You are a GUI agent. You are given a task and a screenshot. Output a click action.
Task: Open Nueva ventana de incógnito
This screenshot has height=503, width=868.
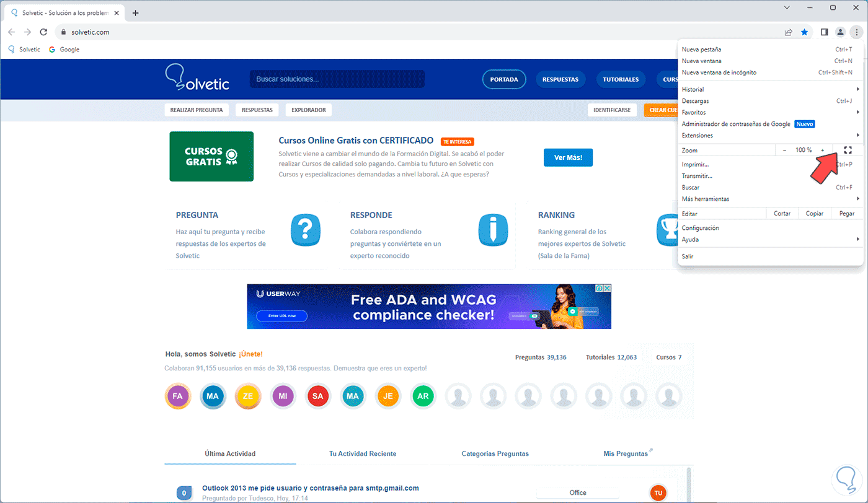[771, 72]
